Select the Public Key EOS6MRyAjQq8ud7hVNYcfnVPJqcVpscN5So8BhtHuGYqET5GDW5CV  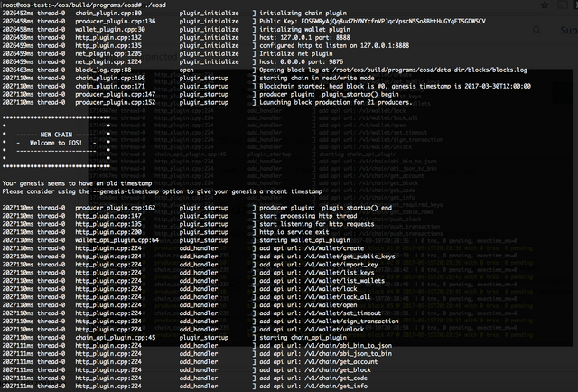(x=393, y=22)
